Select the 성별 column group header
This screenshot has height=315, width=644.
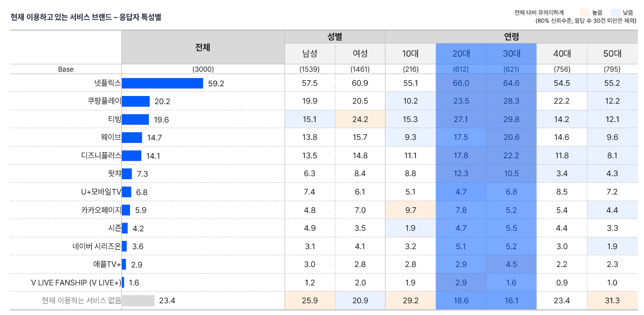(334, 36)
